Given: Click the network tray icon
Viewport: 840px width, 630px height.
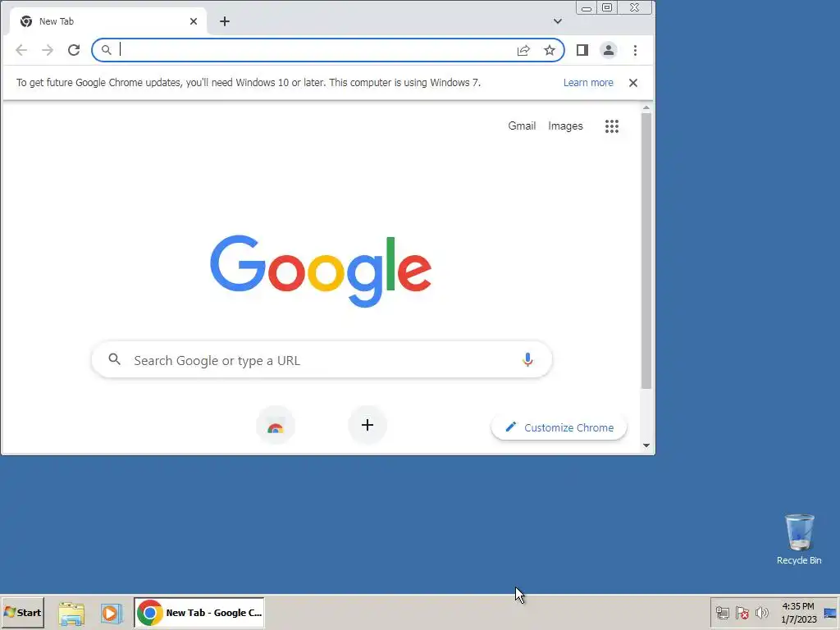Looking at the screenshot, I should pos(723,613).
